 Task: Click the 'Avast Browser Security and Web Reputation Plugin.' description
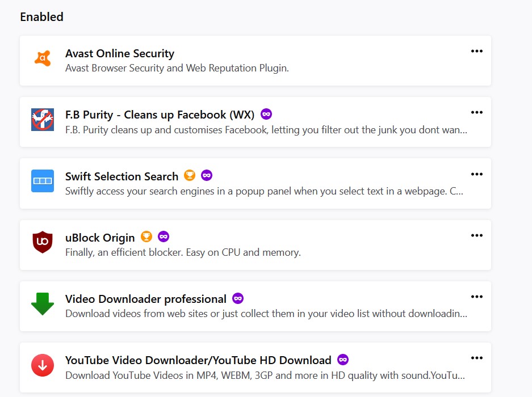tap(177, 68)
